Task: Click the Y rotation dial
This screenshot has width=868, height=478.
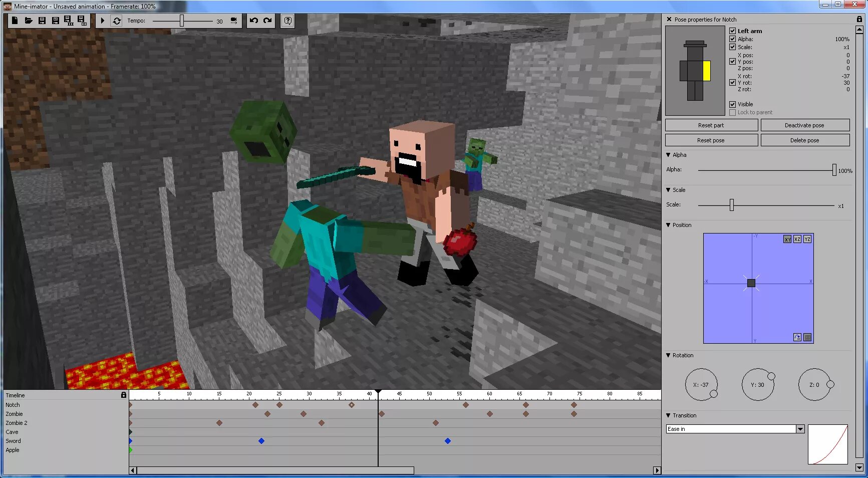Action: (x=758, y=385)
